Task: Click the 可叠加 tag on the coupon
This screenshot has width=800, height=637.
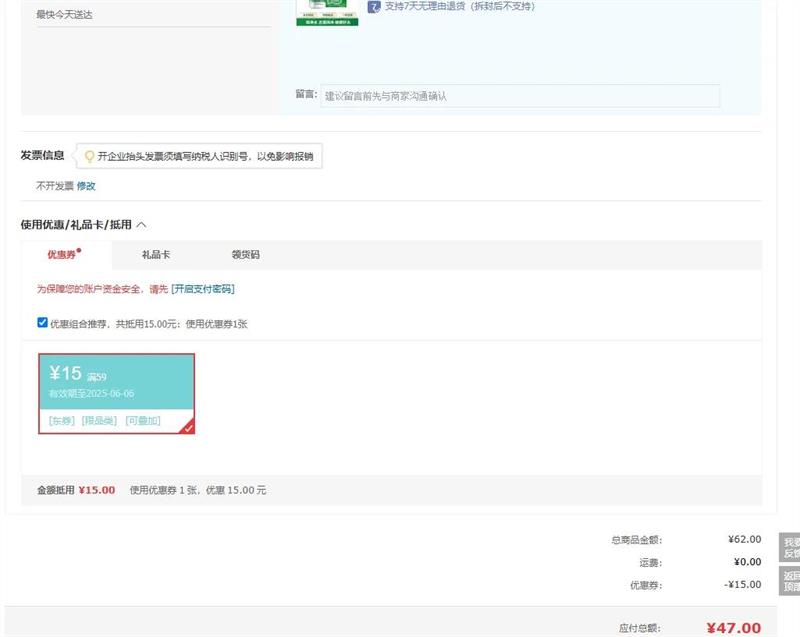Action: [x=142, y=421]
